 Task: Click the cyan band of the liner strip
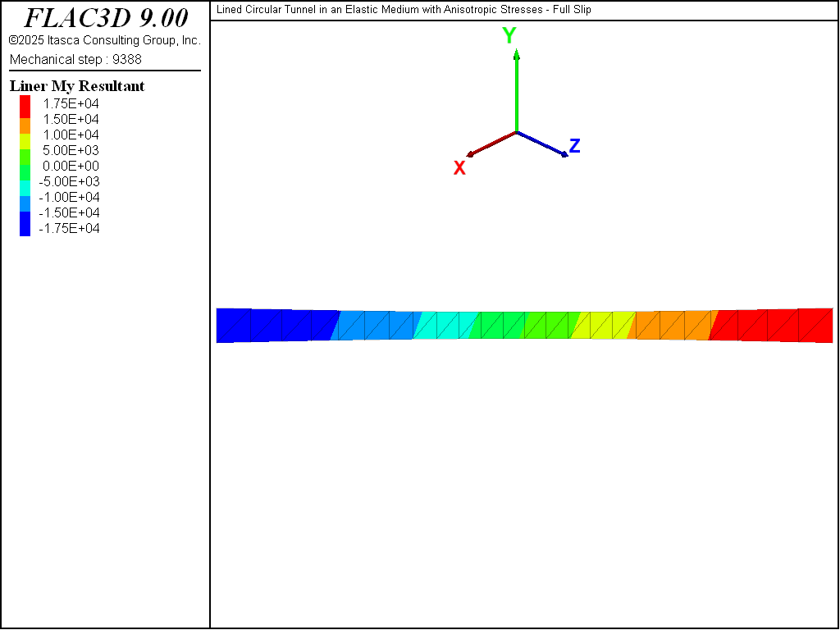click(x=445, y=325)
